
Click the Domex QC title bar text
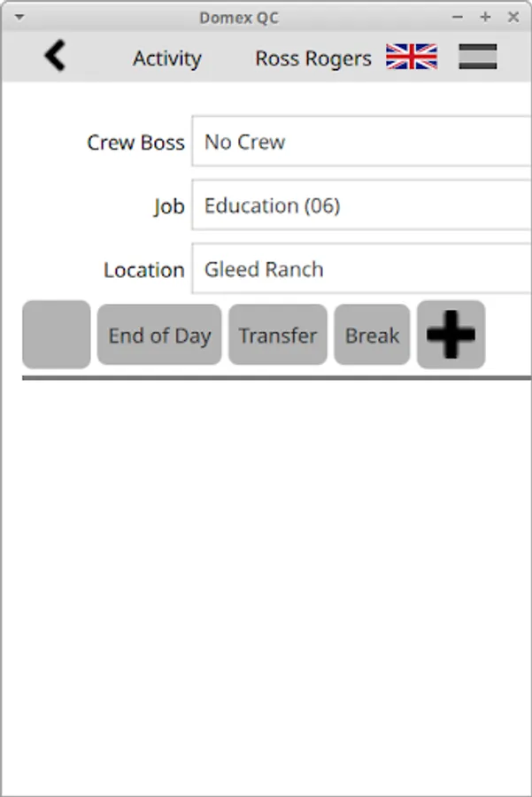(x=241, y=17)
